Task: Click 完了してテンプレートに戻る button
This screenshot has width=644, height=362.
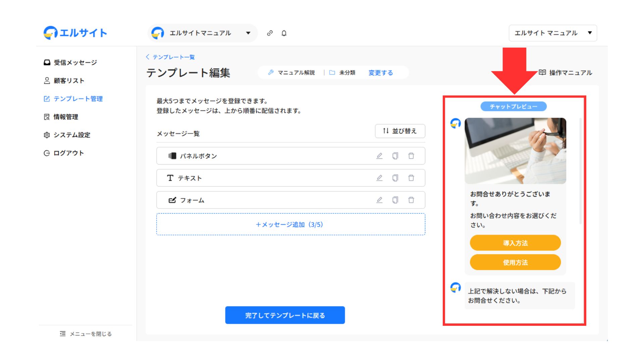Action: (x=285, y=315)
